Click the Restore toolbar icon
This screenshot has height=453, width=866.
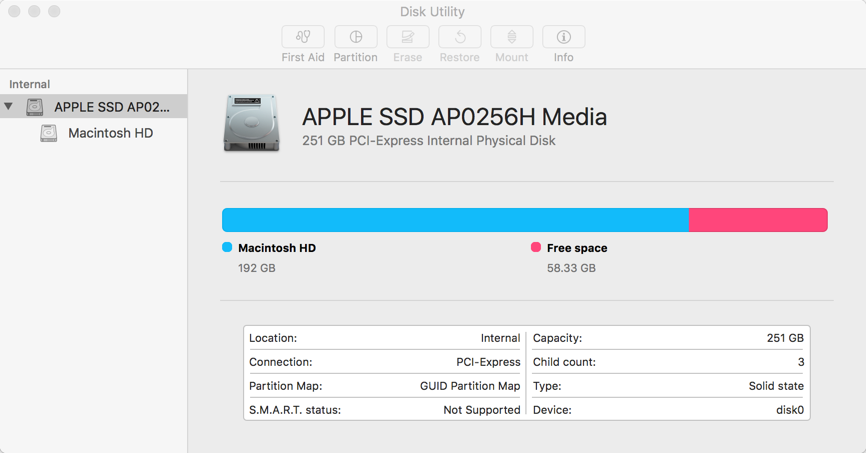coord(460,37)
